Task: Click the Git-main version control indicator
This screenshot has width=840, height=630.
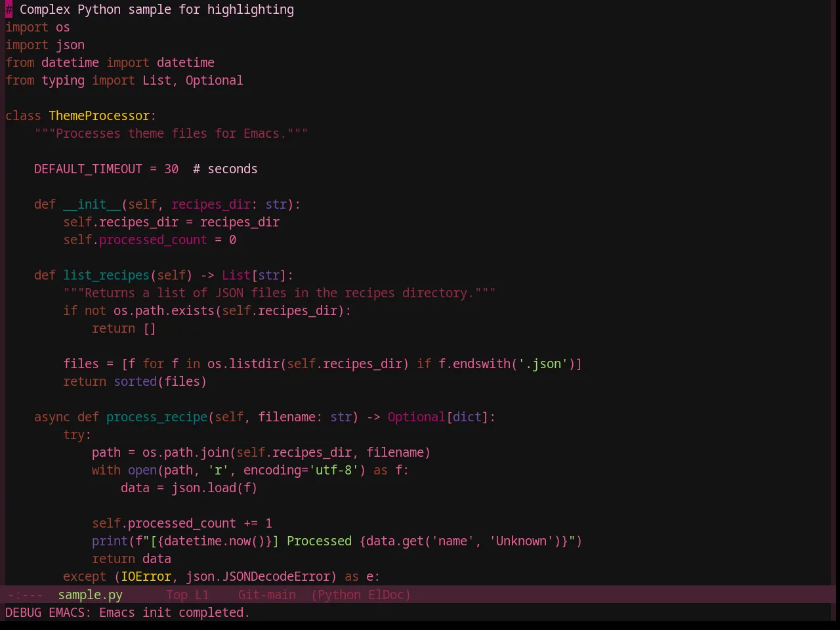Action: coord(266,595)
